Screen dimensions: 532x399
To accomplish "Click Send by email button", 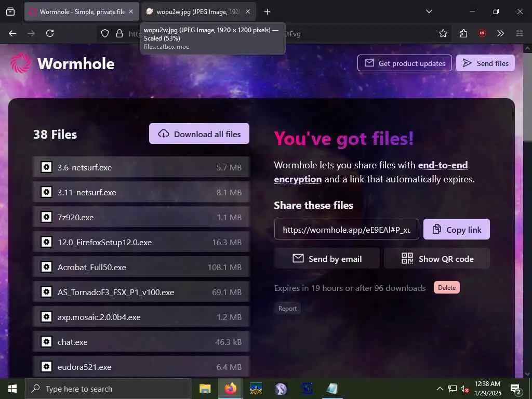I will [x=327, y=259].
